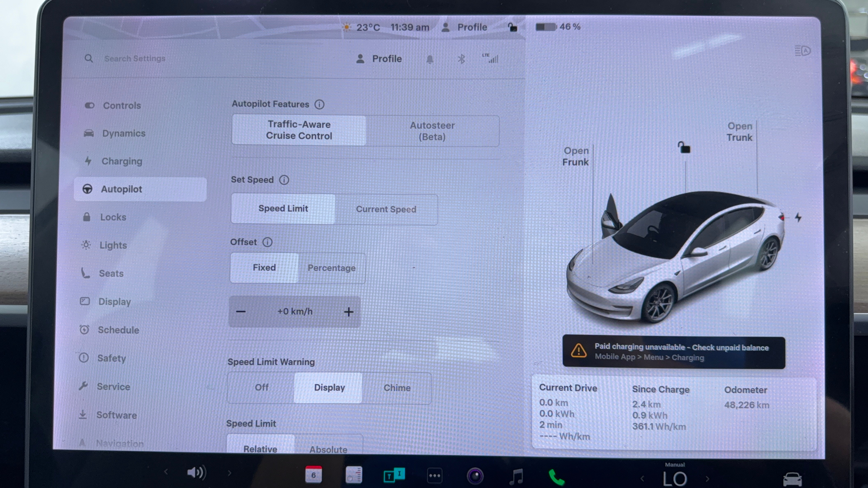This screenshot has height=488, width=868.
Task: Raise cabin temperature with right chevron
Action: tap(707, 479)
